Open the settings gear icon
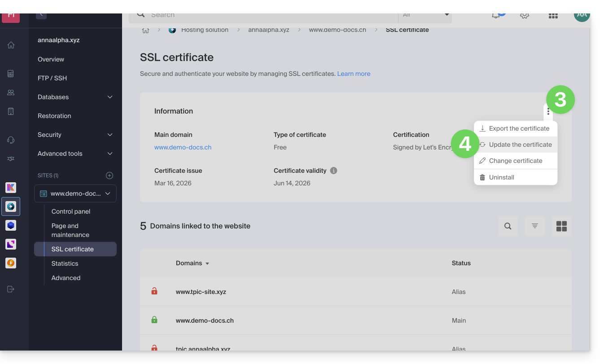Screen dimensions: 604x364 click(x=524, y=15)
